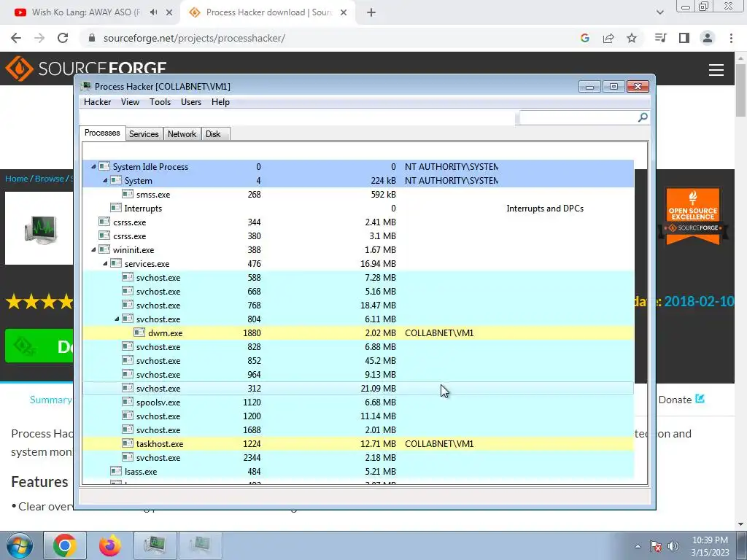This screenshot has height=560, width=747.
Task: Open Chrome tab search dropdown
Action: 659,12
